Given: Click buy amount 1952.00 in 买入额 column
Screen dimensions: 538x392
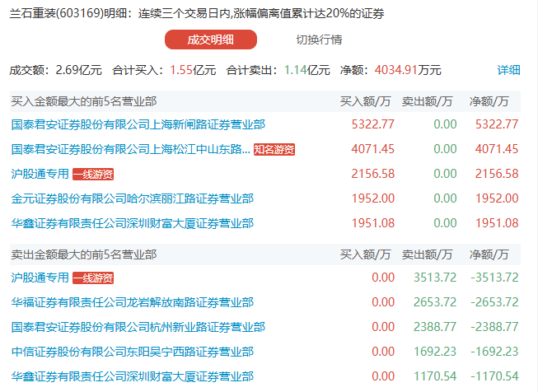Looking at the screenshot, I should 373,198.
